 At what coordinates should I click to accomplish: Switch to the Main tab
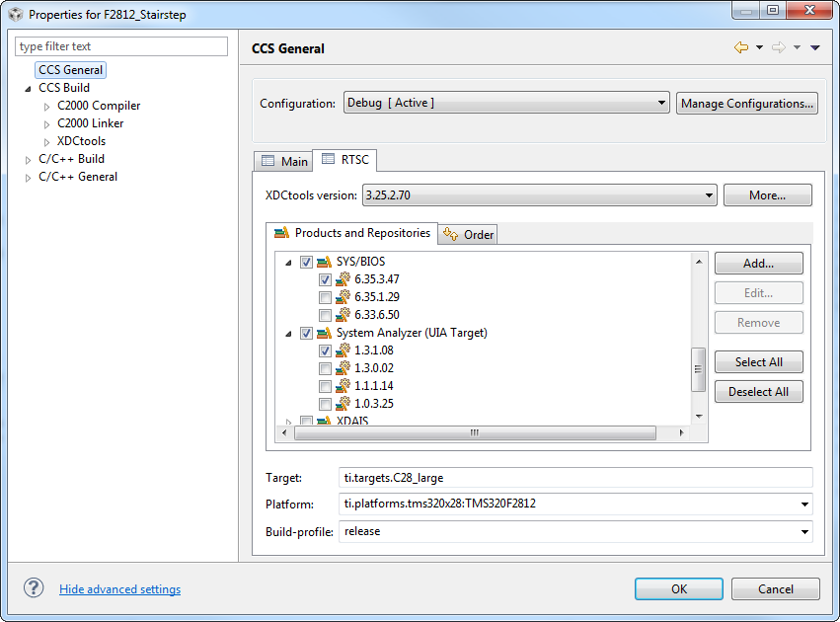pos(283,161)
